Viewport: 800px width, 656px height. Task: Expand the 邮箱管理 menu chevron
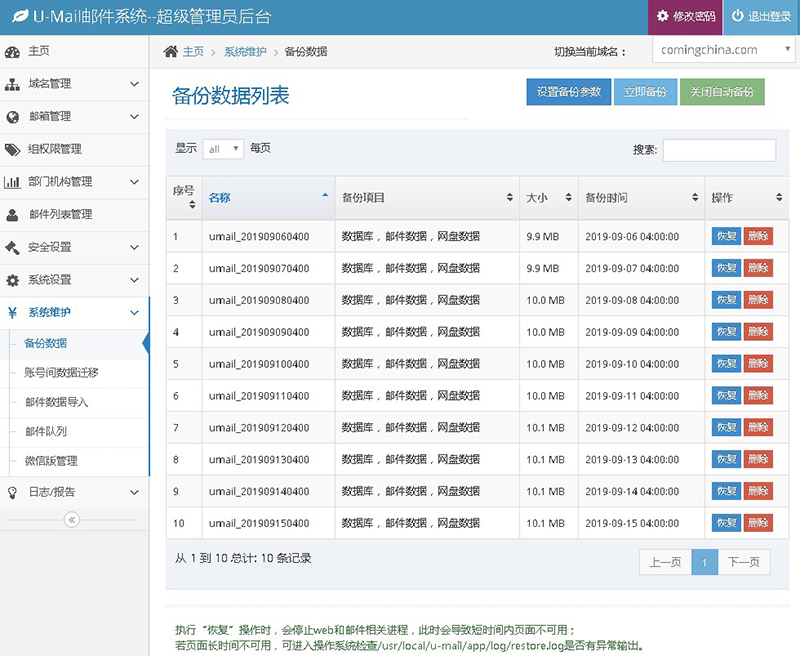(134, 117)
